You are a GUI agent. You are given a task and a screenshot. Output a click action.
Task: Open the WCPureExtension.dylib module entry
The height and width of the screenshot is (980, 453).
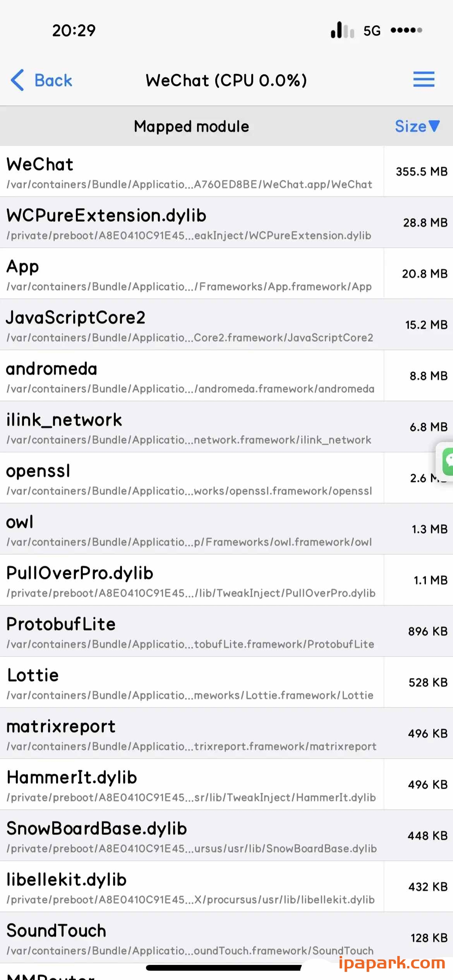pos(191,223)
